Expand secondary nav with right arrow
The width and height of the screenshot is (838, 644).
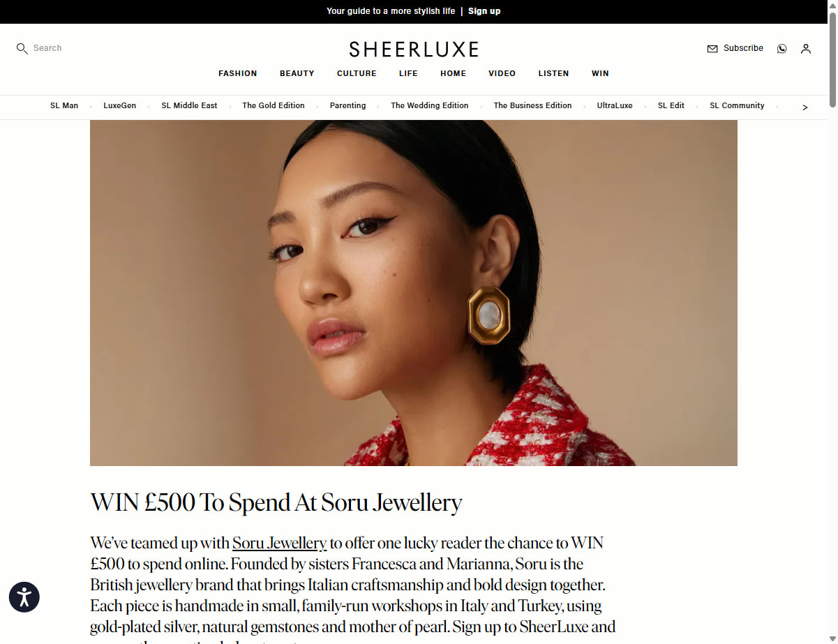(x=805, y=107)
